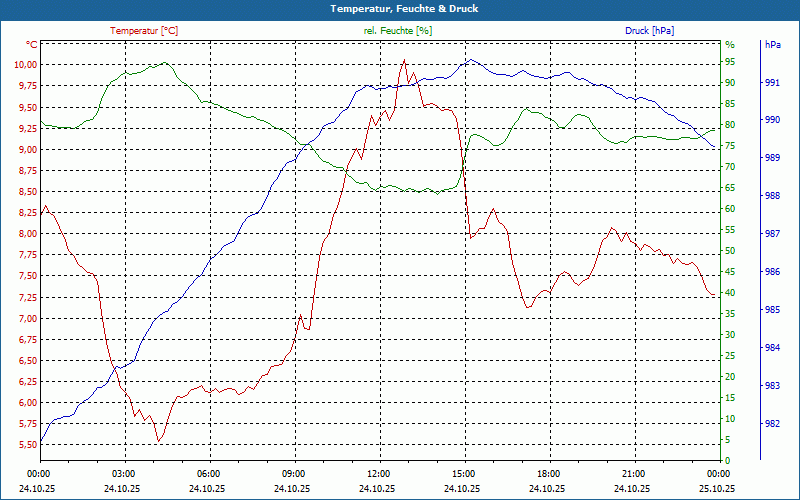Click humidity axis value 90
The height and width of the screenshot is (500, 800).
(x=730, y=83)
